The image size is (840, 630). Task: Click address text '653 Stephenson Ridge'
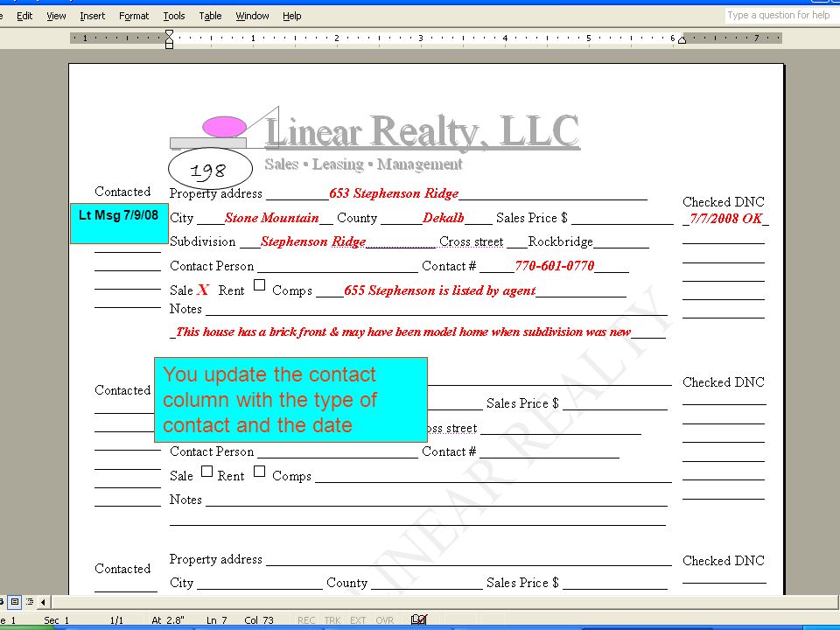[x=394, y=193]
